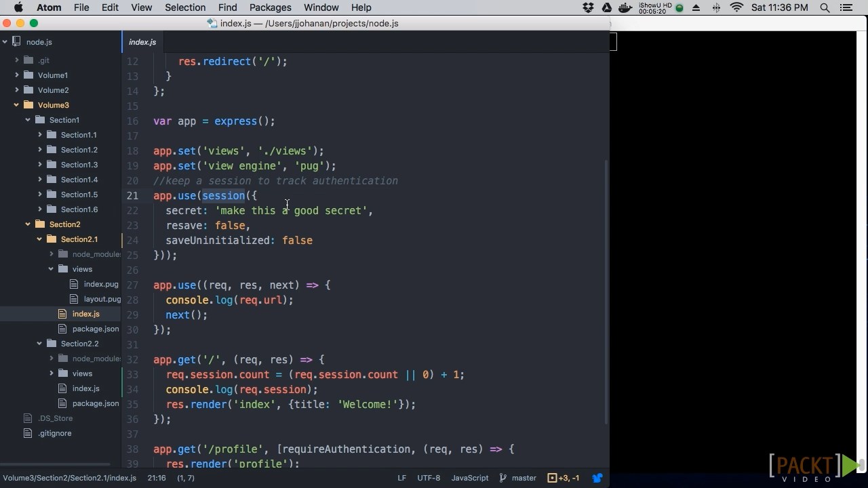Collapse the Section1 folder arrow
Viewport: 868px width, 488px height.
click(28, 120)
